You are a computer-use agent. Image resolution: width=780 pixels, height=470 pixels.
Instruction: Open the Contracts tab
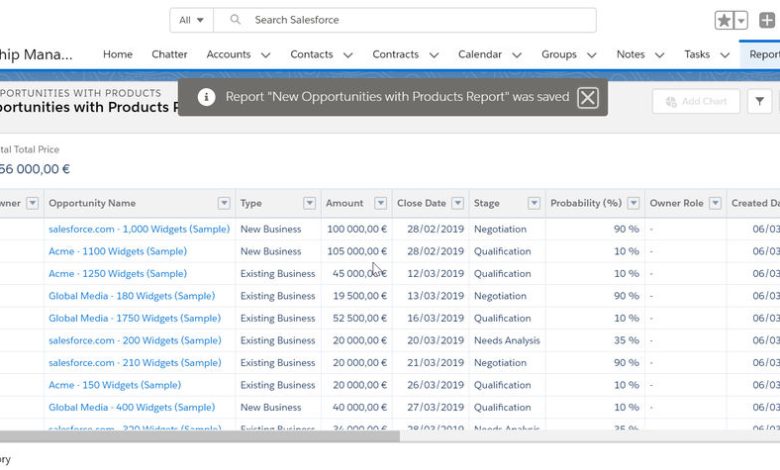(395, 54)
